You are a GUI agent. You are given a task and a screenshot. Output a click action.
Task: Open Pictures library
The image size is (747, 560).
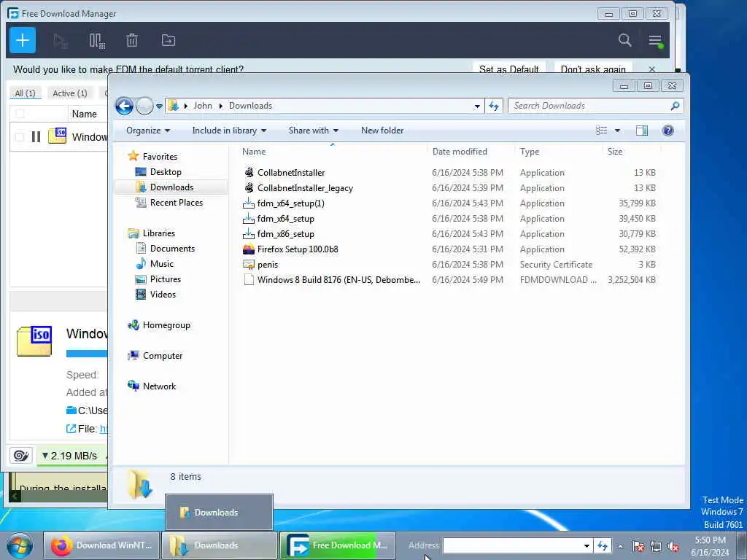[166, 279]
